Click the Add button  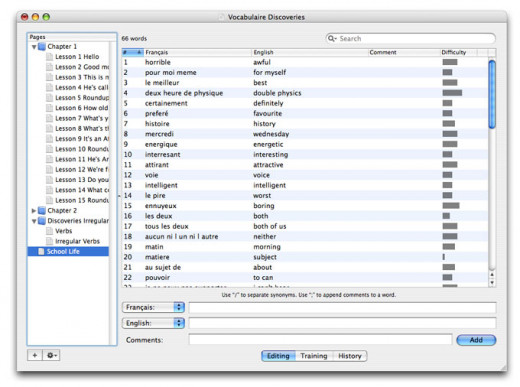476,340
